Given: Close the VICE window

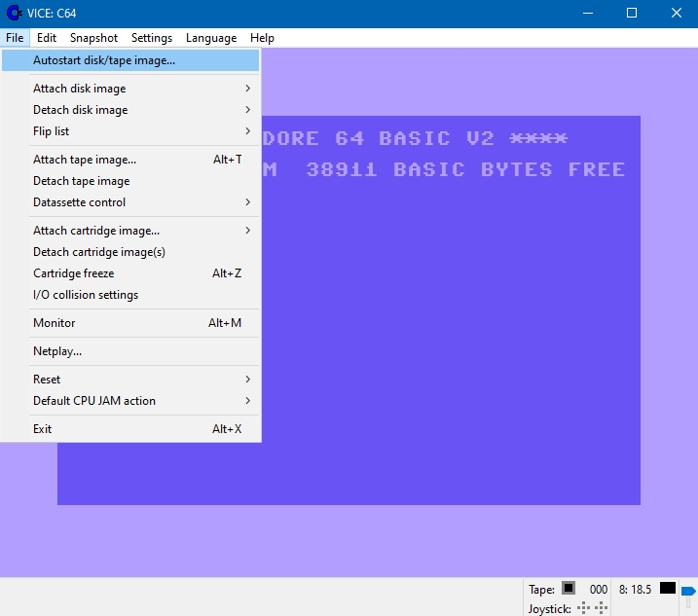Looking at the screenshot, I should click(677, 13).
